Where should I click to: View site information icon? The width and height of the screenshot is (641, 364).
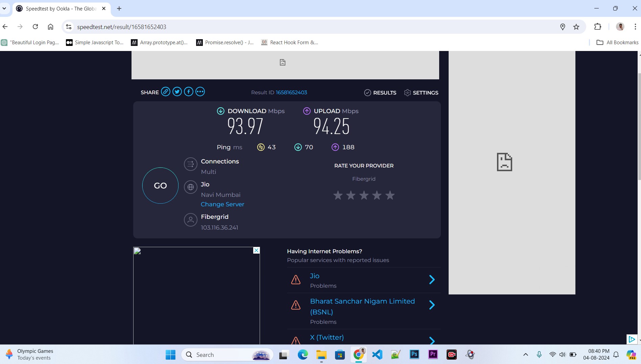69,27
